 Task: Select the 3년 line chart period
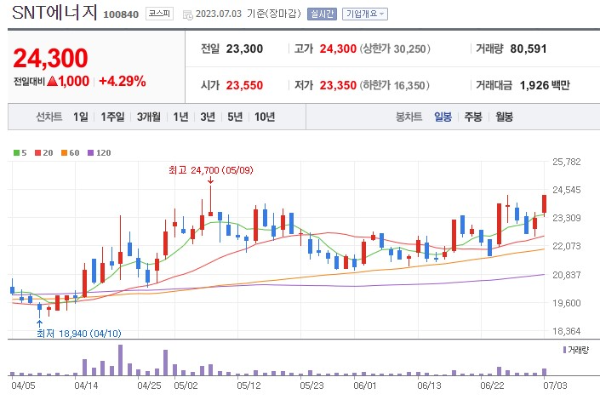coord(208,117)
